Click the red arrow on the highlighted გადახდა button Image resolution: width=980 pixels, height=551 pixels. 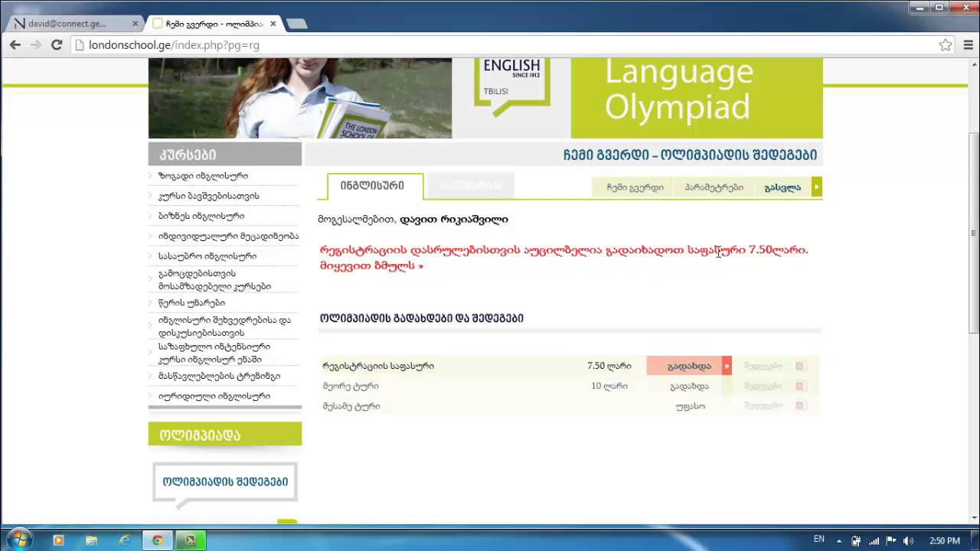(x=727, y=366)
